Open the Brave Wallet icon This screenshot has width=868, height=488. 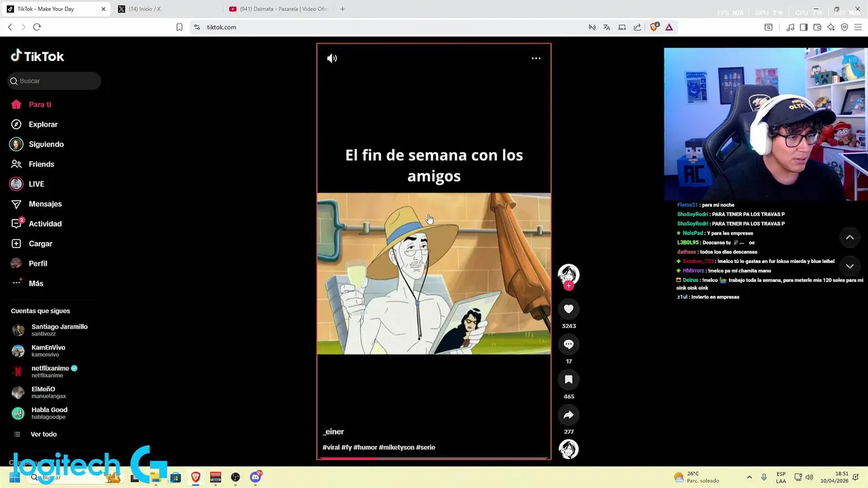pos(817,27)
